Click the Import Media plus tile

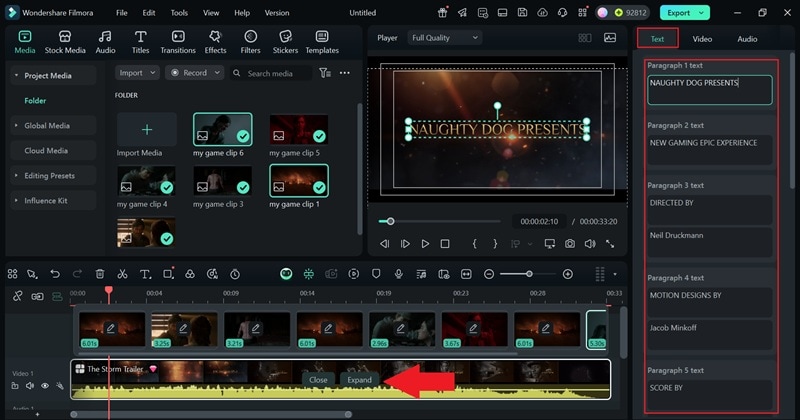(x=147, y=130)
